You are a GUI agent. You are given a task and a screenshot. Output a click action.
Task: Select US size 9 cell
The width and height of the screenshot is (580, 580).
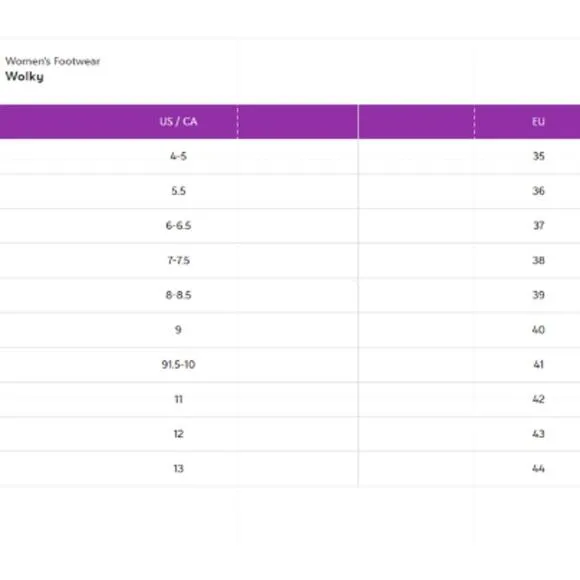pos(178,330)
